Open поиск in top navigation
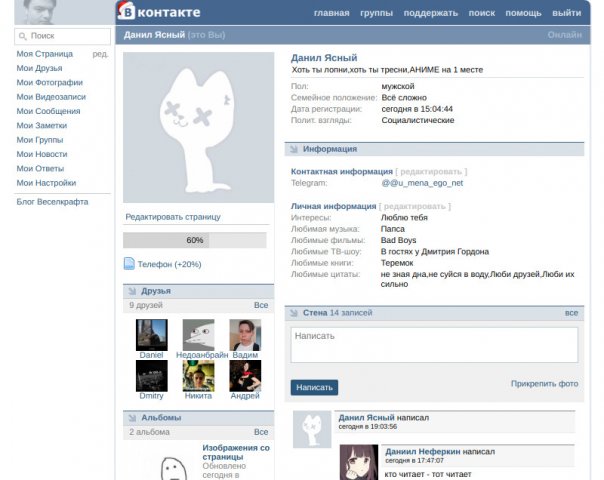 click(x=482, y=13)
